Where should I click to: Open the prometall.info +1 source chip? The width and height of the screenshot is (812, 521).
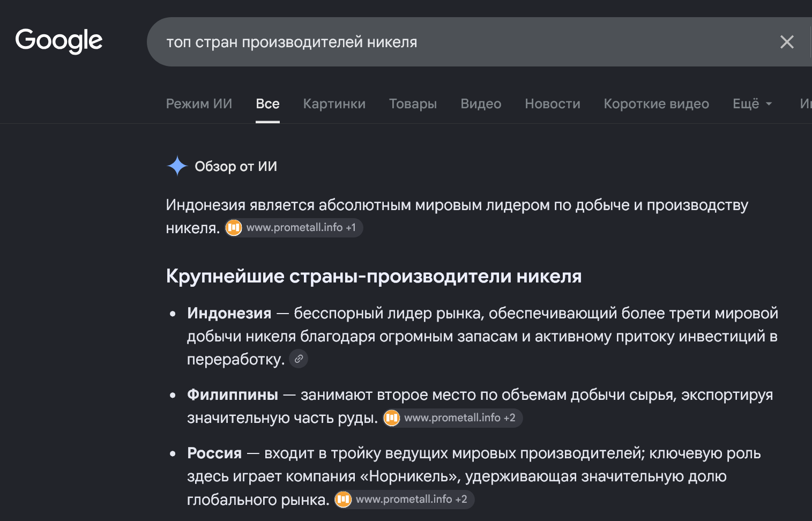tap(294, 228)
